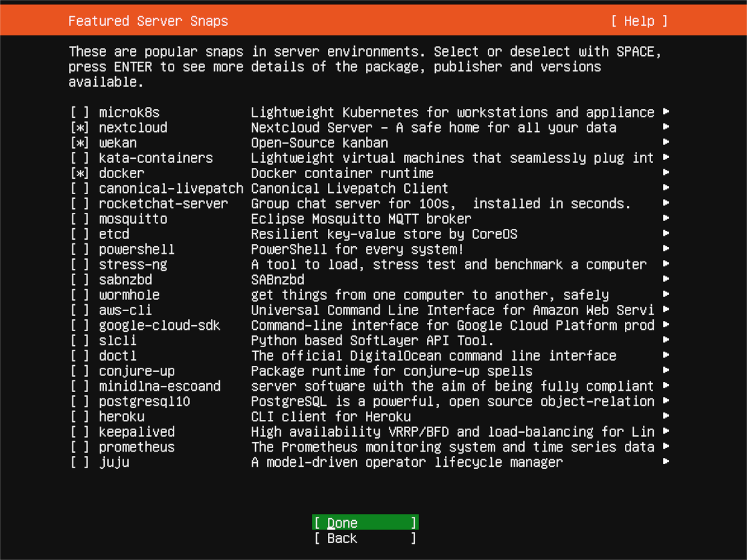Open details arrow for stress-ng
The width and height of the screenshot is (747, 560).
[x=665, y=264]
